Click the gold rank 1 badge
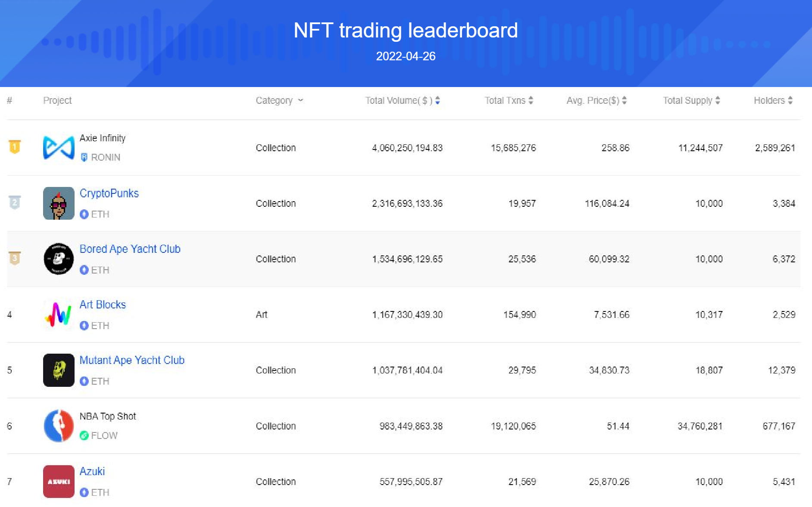 tap(15, 147)
